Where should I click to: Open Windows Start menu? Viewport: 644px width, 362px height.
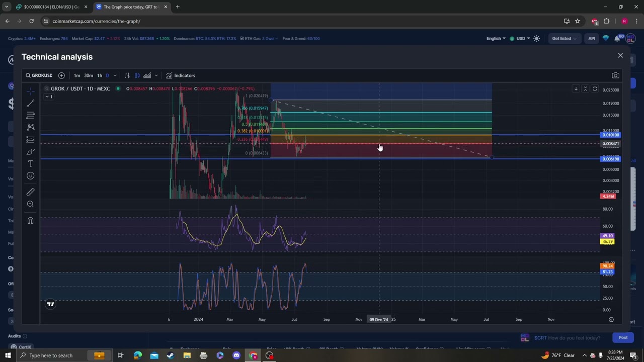click(8, 355)
